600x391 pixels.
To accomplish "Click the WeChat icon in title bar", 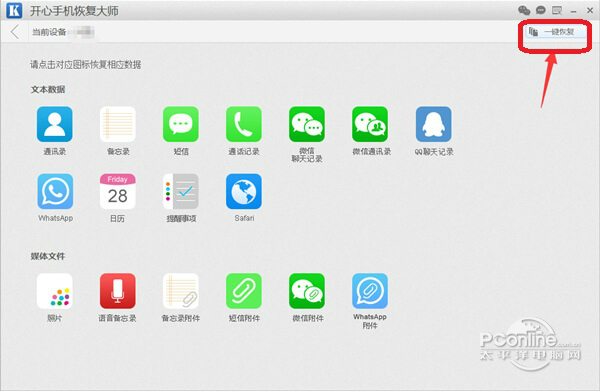I will [524, 10].
